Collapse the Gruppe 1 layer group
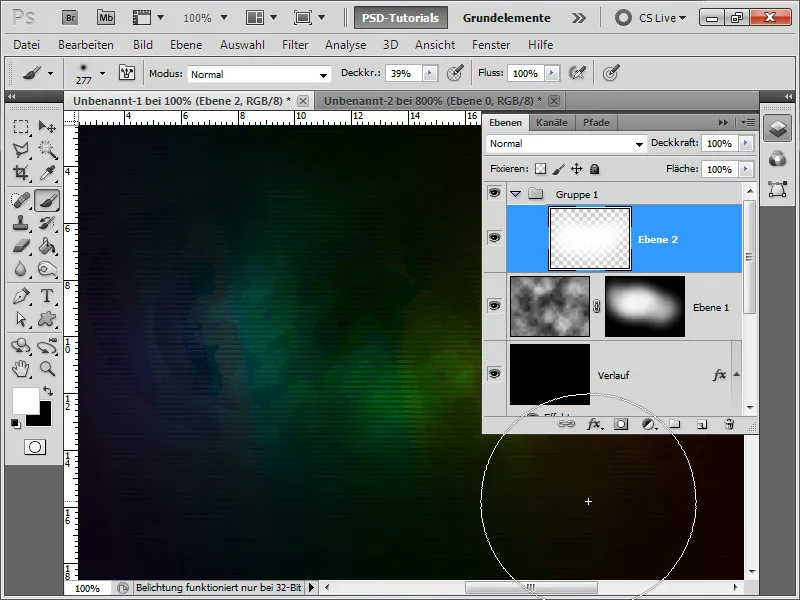Viewport: 800px width, 600px height. click(x=516, y=194)
